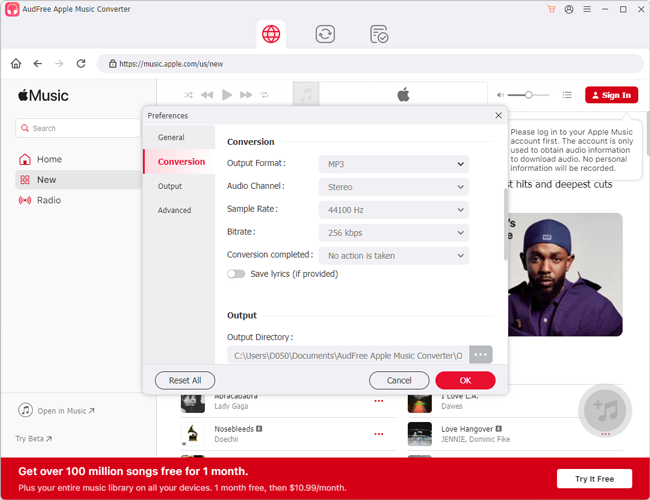Toggle repeat mode in player
The image size is (650, 500).
(264, 95)
